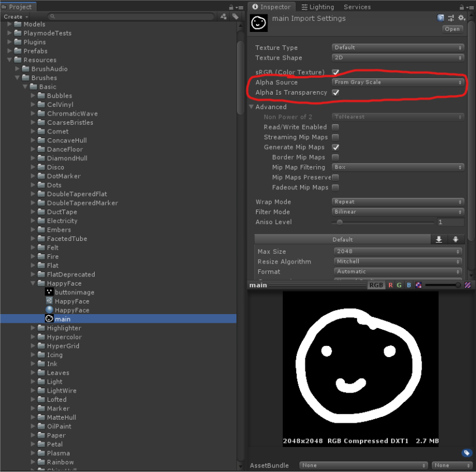Open the Alpha Source dropdown

398,82
